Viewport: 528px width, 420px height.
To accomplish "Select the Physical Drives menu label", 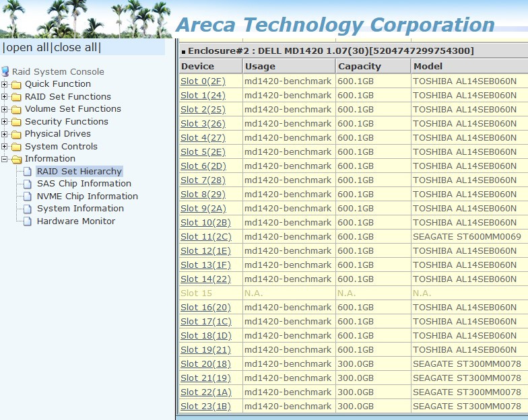I will pyautogui.click(x=58, y=133).
